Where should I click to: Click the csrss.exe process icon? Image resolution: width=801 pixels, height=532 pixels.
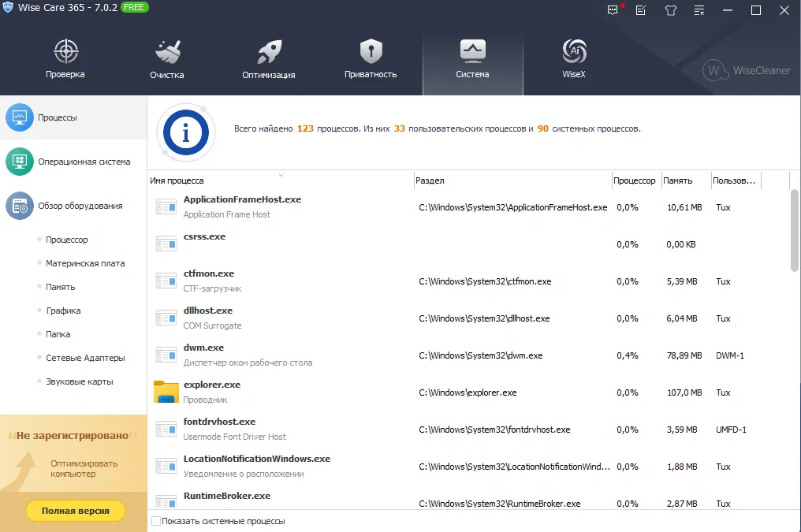tap(166, 244)
